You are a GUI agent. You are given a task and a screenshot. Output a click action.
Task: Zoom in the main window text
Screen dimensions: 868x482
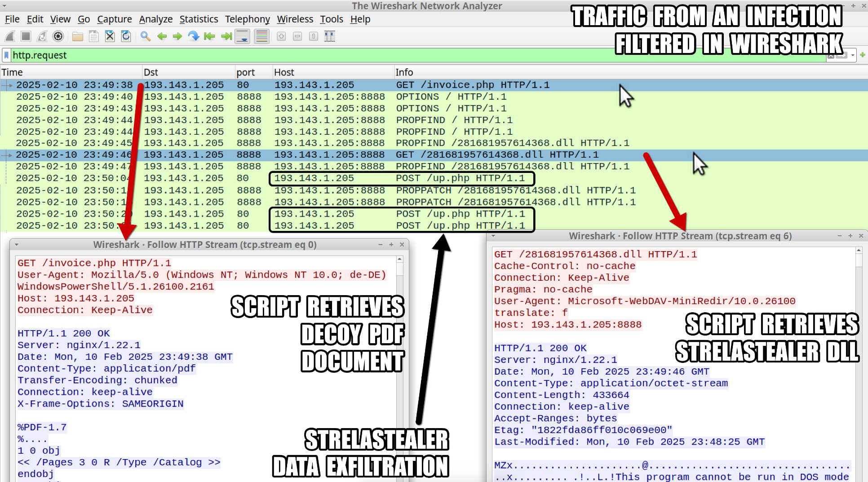click(281, 36)
